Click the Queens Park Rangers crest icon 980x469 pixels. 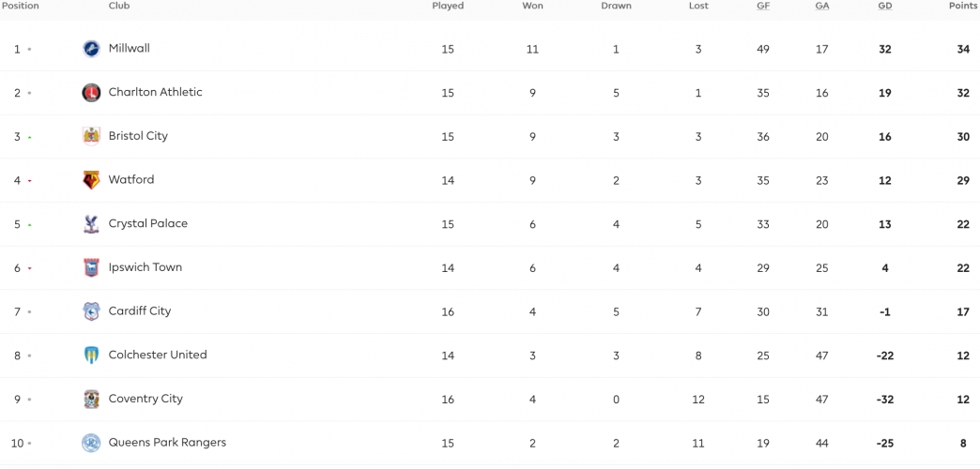[x=91, y=443]
